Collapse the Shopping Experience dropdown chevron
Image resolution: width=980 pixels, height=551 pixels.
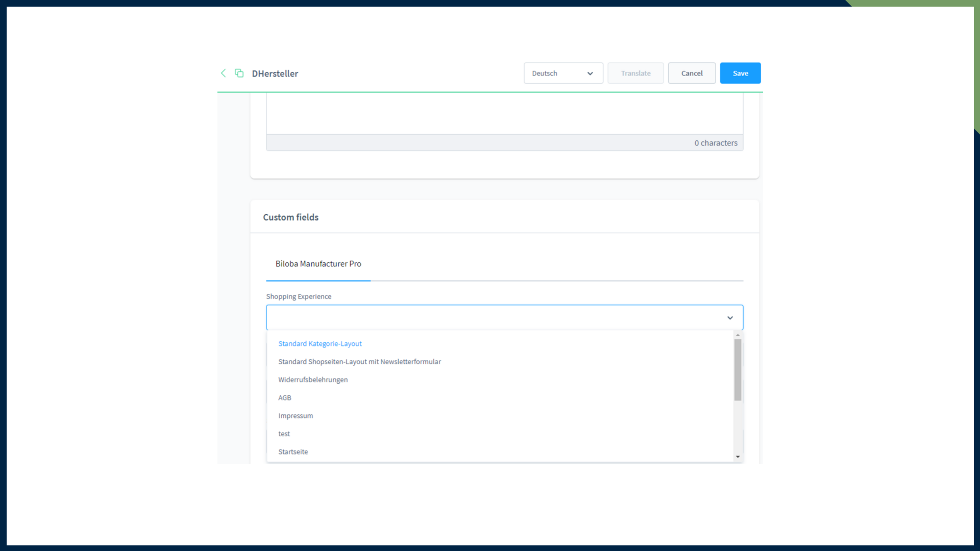click(x=730, y=318)
